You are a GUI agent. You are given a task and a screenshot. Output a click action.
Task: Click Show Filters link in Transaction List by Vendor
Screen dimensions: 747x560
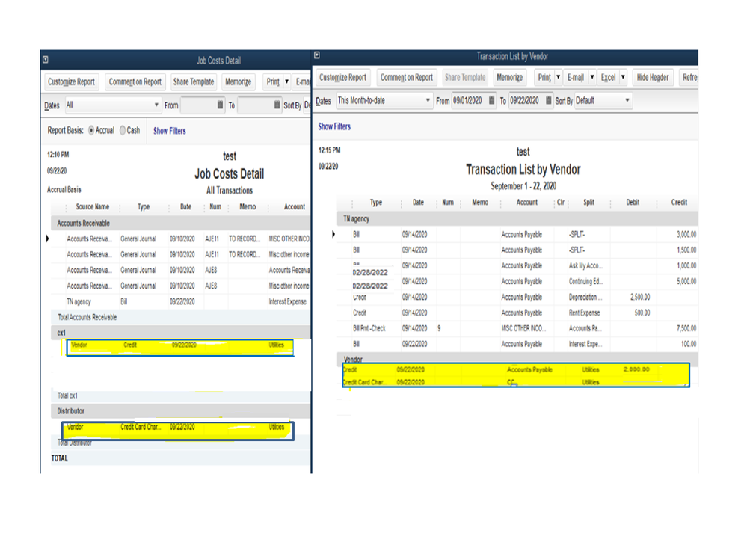coord(334,126)
